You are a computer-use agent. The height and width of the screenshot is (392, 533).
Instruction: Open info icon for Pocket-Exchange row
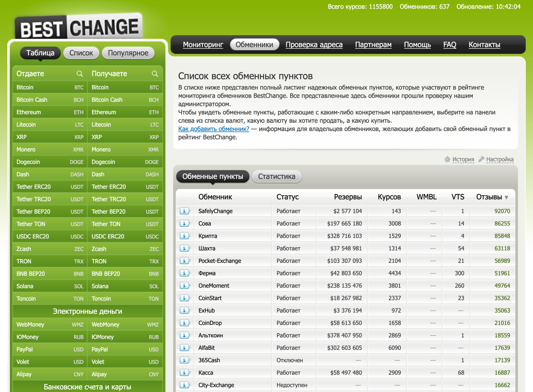(x=185, y=261)
